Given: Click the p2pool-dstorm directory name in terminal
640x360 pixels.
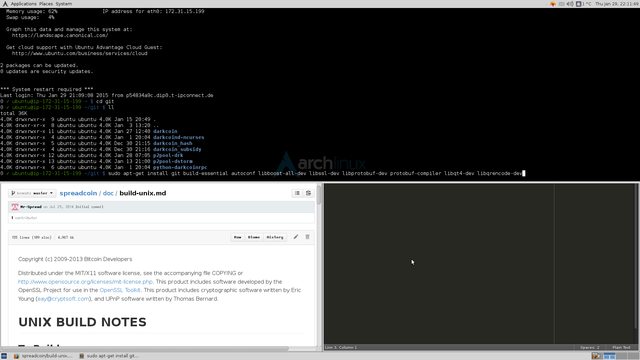Looking at the screenshot, I should point(173,161).
